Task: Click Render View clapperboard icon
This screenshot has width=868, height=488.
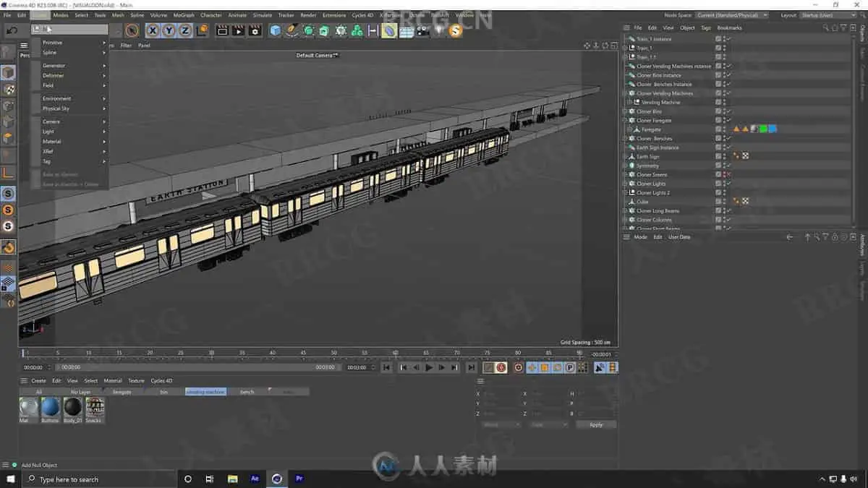Action: point(222,30)
